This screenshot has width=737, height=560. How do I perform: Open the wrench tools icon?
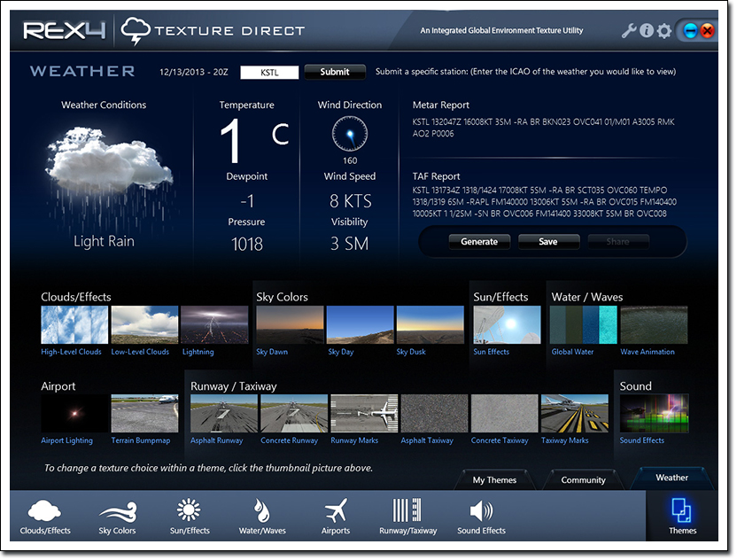(629, 31)
